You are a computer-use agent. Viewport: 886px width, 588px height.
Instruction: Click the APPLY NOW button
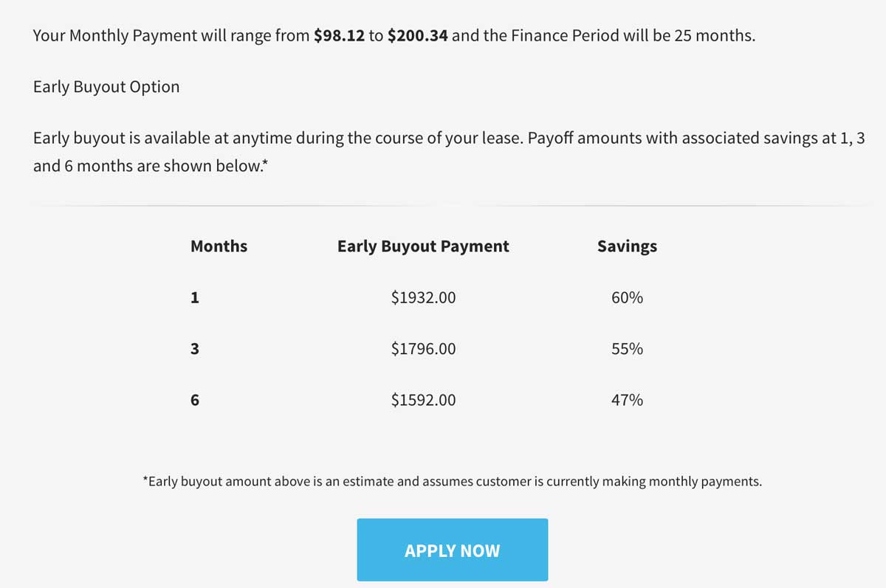(x=452, y=549)
